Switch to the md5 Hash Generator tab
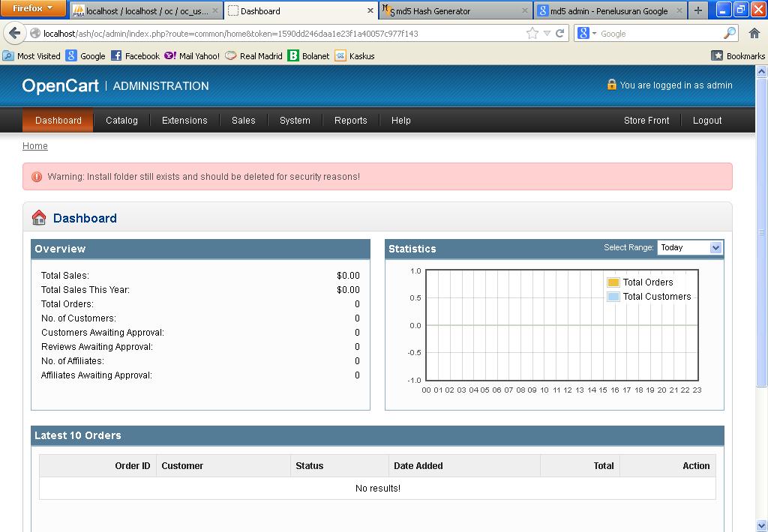 [454, 10]
